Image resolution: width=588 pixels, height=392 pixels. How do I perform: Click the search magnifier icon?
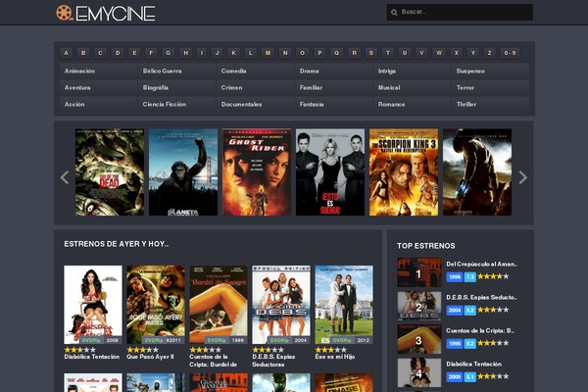[x=394, y=13]
